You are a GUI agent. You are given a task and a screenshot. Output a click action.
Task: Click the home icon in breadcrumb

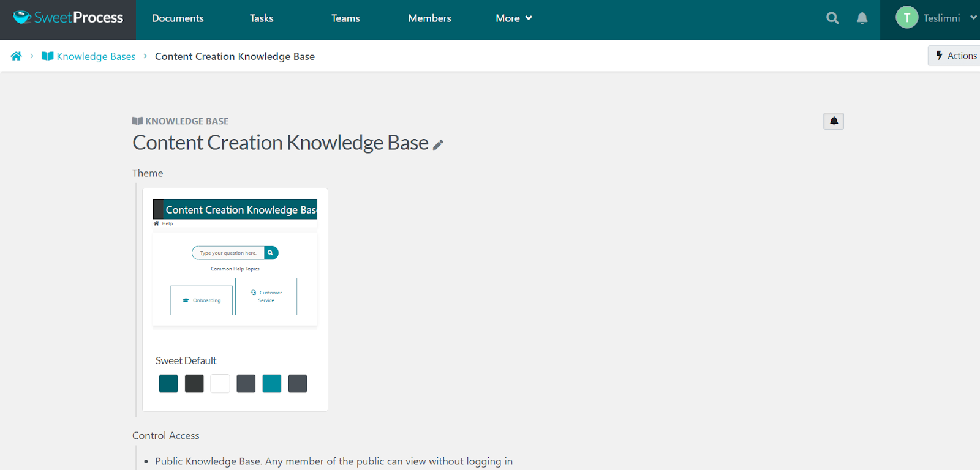pos(17,56)
